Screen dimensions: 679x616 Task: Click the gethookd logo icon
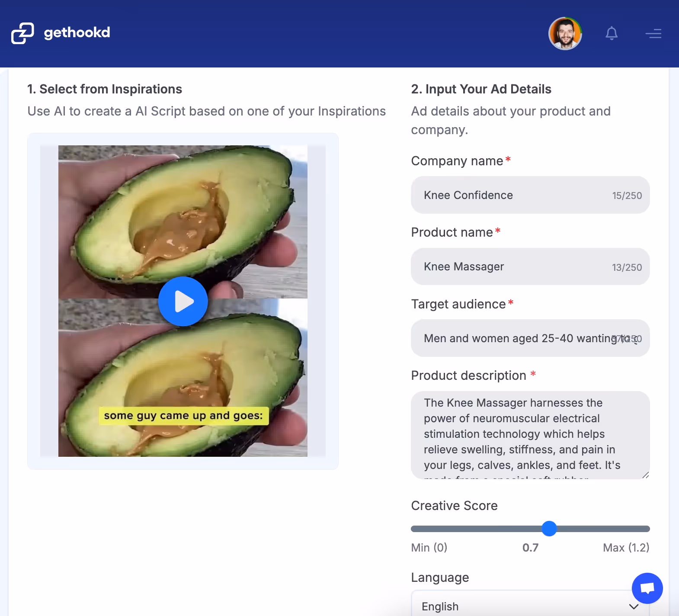(x=22, y=33)
